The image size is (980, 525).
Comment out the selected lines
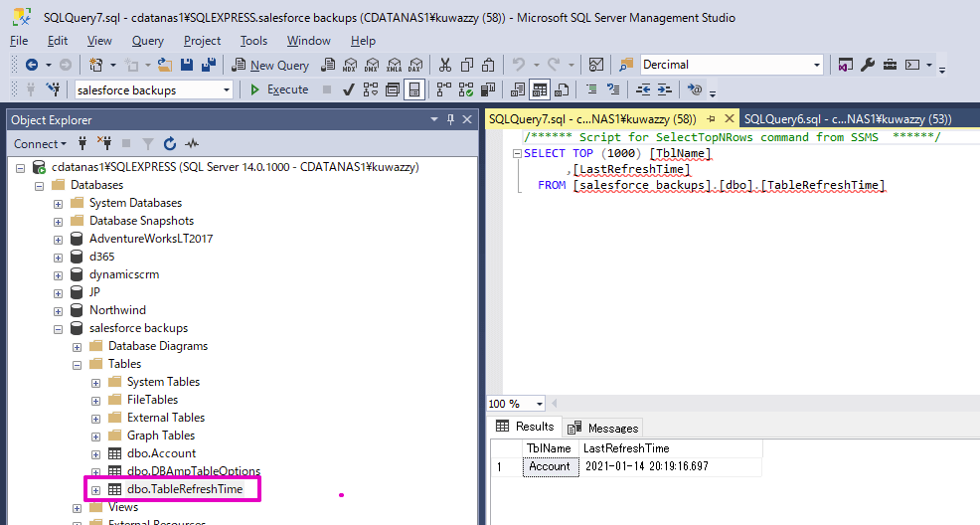point(591,89)
